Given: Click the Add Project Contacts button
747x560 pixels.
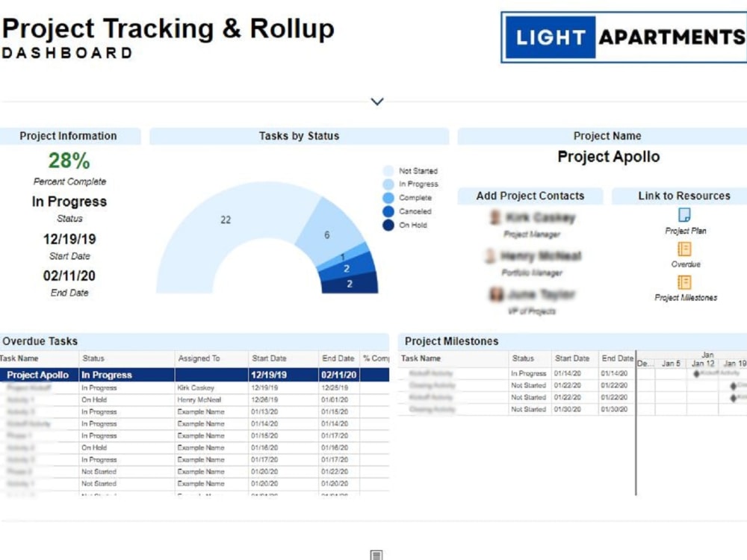Looking at the screenshot, I should [530, 196].
